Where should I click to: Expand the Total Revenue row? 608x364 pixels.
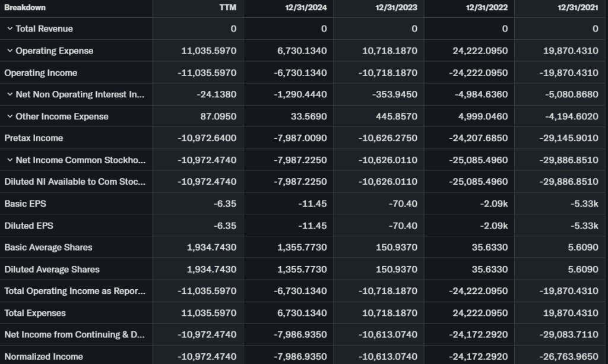9,29
